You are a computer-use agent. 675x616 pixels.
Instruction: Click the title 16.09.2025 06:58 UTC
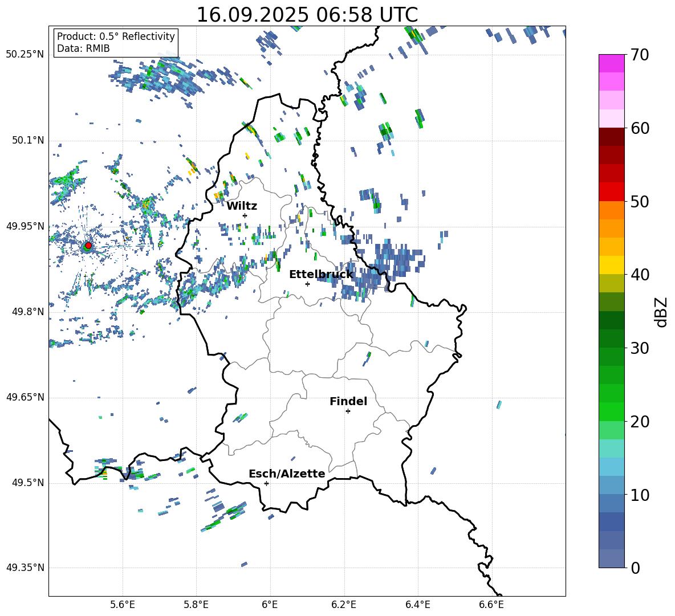[x=307, y=15]
